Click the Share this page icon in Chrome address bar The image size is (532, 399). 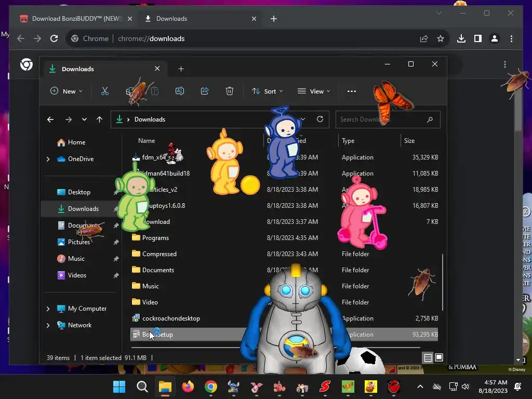pyautogui.click(x=424, y=38)
